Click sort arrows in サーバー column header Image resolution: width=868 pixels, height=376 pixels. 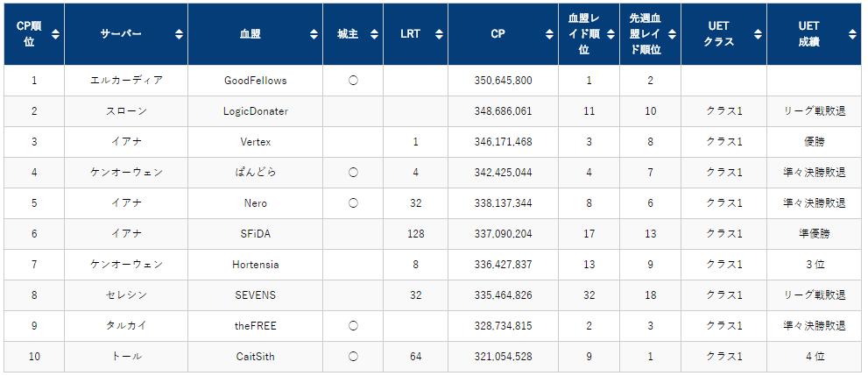(x=179, y=34)
